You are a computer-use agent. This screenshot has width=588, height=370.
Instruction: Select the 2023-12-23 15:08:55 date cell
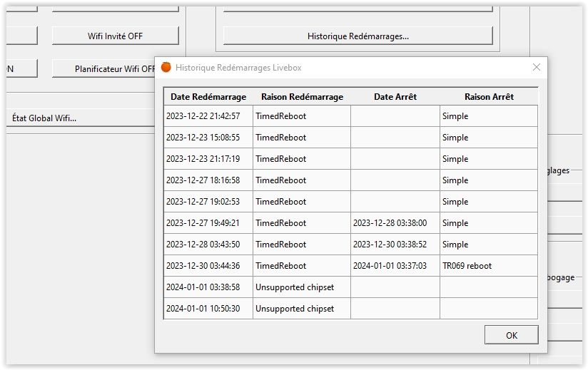point(203,138)
